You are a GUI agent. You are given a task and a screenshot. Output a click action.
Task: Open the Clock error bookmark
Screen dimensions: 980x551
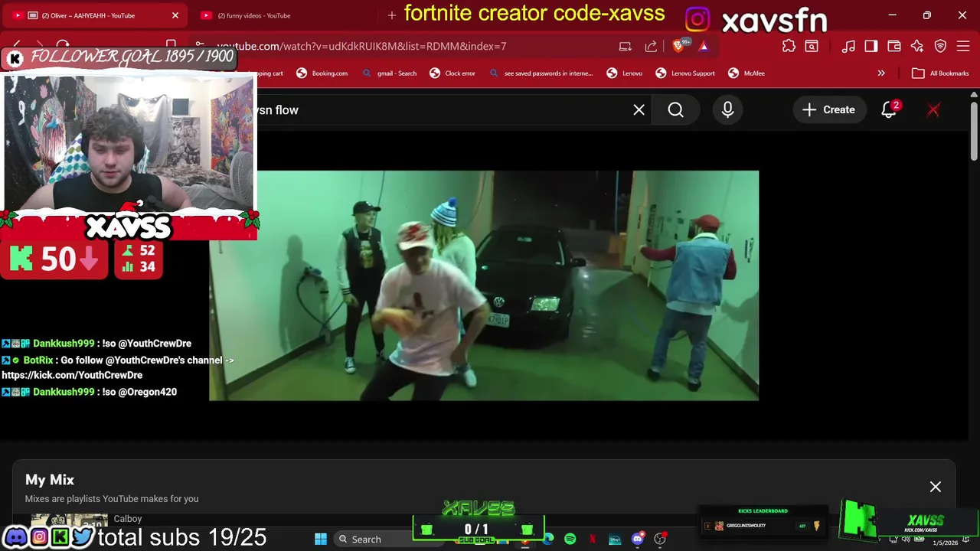pyautogui.click(x=452, y=73)
